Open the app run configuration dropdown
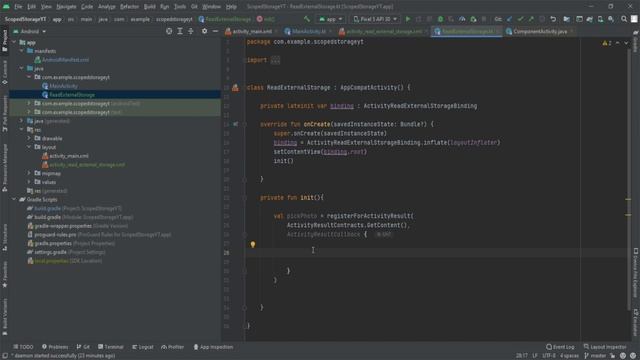The height and width of the screenshot is (360, 640). (x=331, y=19)
